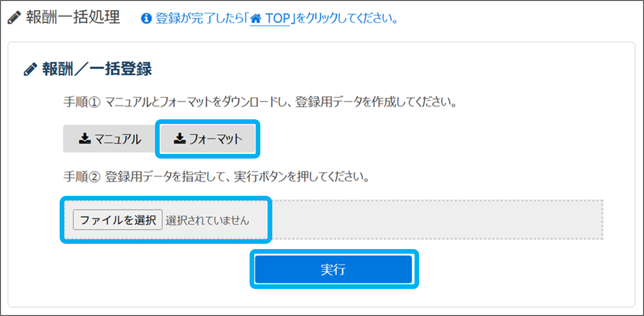Open the ファイルを選択 file chooser
The width and height of the screenshot is (644, 316).
pyautogui.click(x=118, y=220)
